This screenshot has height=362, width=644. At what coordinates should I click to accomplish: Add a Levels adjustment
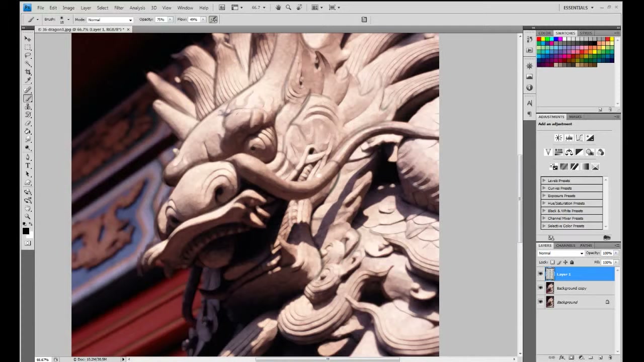pyautogui.click(x=569, y=138)
